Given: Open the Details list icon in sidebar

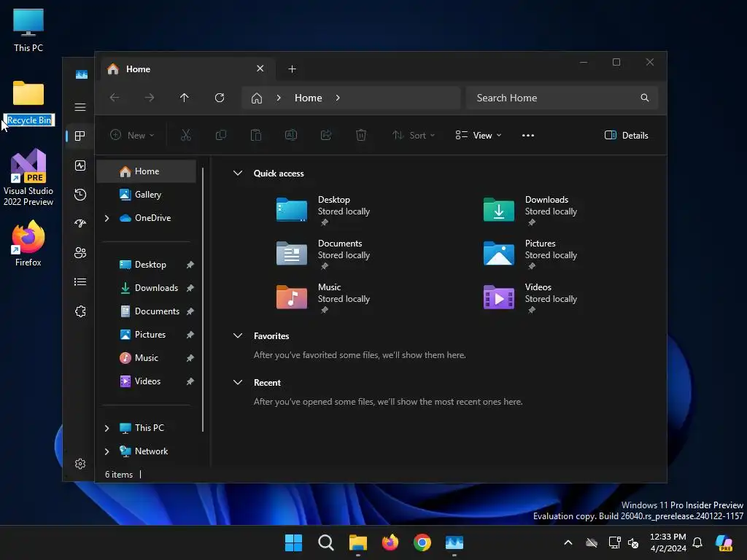Looking at the screenshot, I should [80, 282].
